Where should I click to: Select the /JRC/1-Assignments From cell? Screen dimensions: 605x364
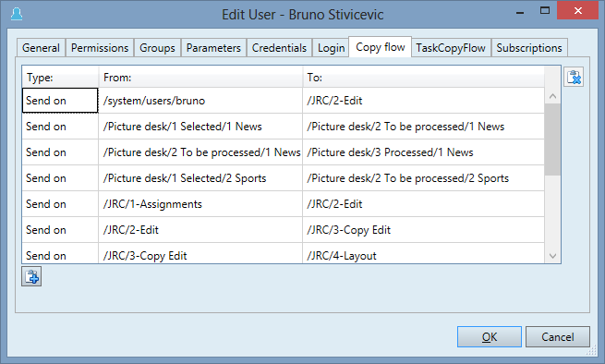tap(200, 204)
